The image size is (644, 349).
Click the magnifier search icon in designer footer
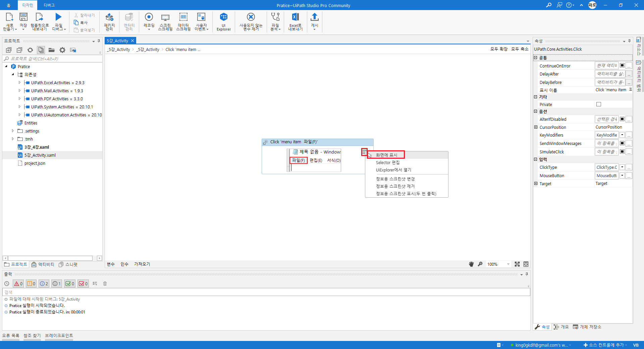click(x=480, y=264)
